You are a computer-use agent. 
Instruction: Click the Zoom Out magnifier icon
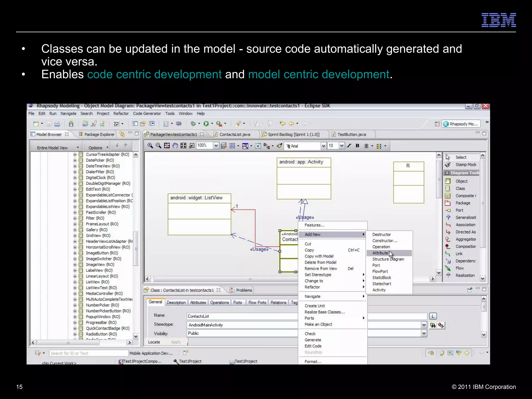tap(158, 146)
